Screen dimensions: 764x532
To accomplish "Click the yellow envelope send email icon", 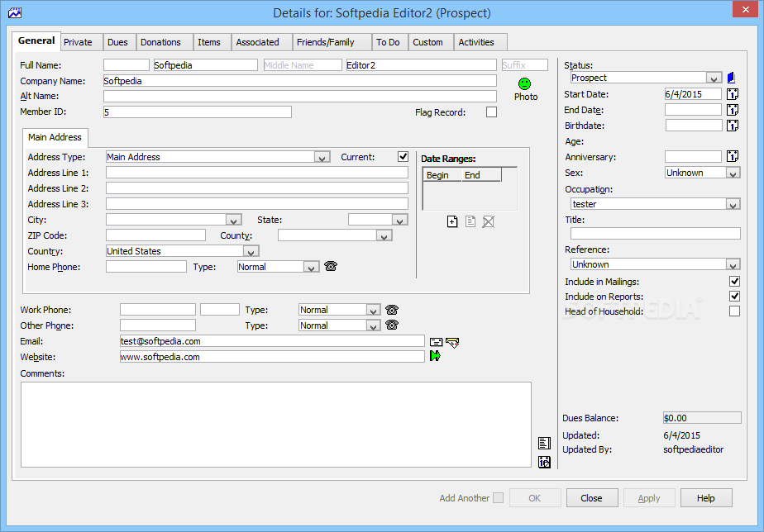I will 452,343.
